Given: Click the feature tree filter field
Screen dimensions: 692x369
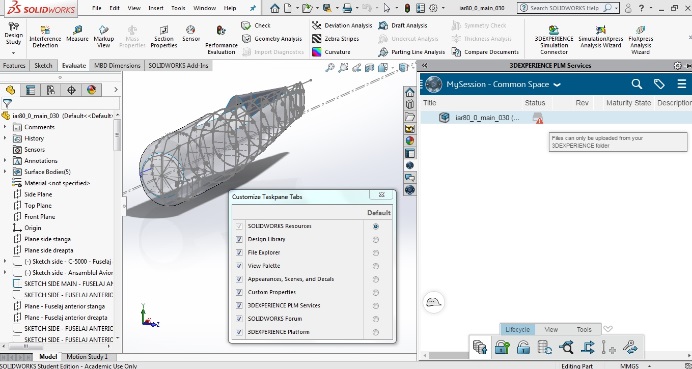Looking at the screenshot, I should pos(60,103).
